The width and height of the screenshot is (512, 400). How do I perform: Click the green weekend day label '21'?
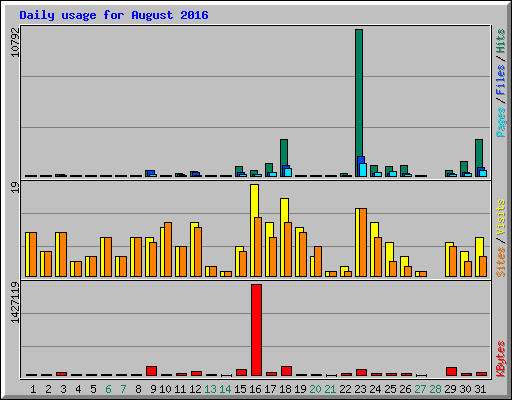click(x=330, y=389)
